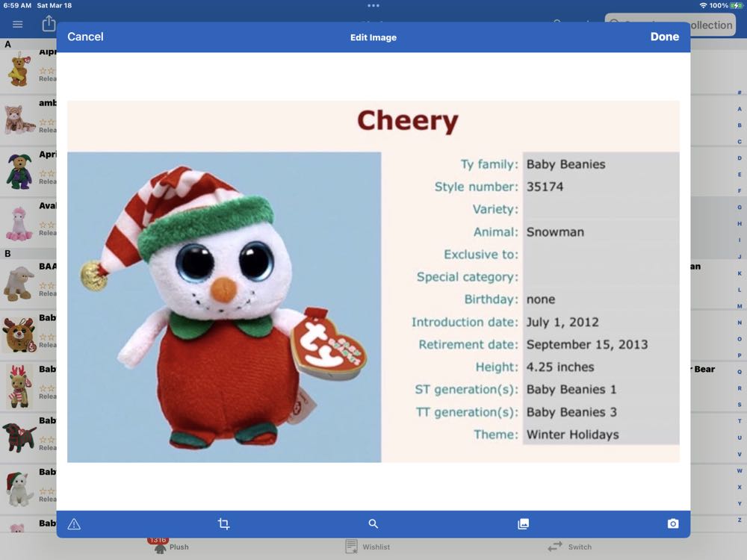Tap the "Edit Image" header title
747x560 pixels.
pos(373,37)
